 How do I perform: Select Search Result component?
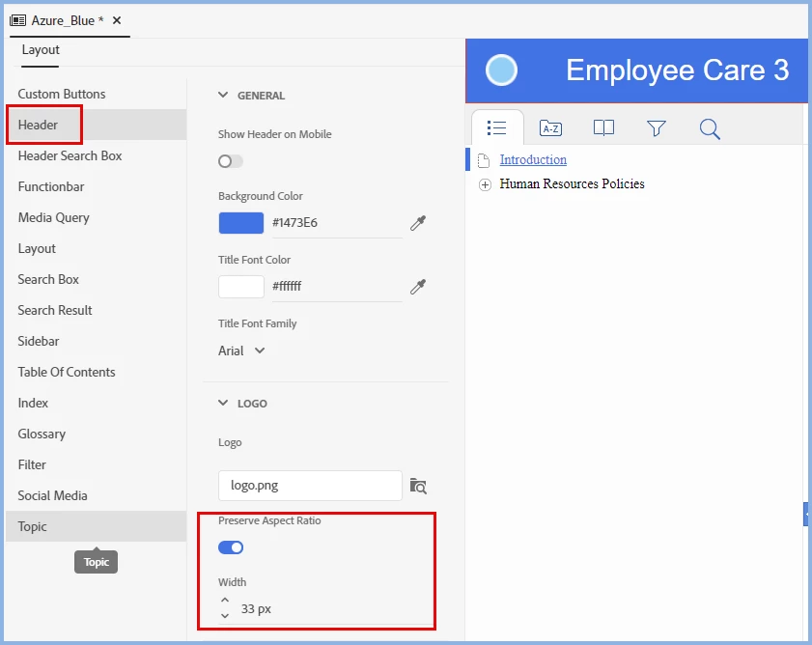(x=97, y=310)
